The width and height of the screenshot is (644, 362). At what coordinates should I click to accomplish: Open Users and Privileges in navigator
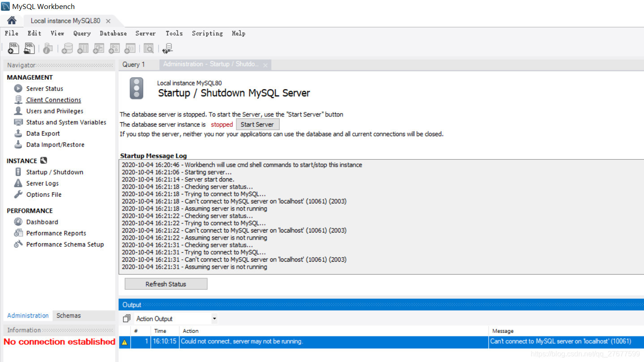55,111
